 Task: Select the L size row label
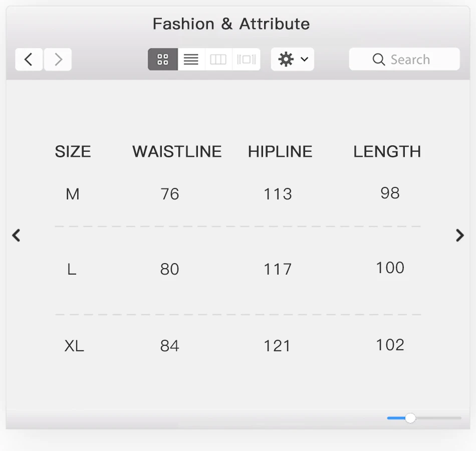pyautogui.click(x=72, y=270)
